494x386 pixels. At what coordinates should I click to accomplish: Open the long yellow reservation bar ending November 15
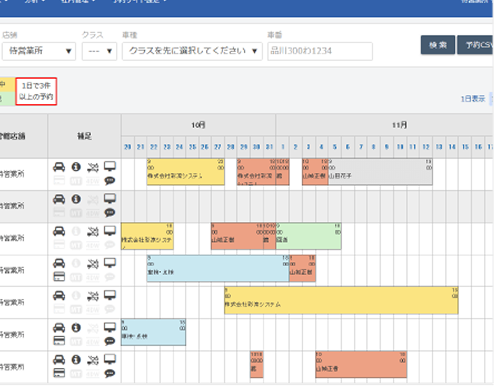[341, 300]
